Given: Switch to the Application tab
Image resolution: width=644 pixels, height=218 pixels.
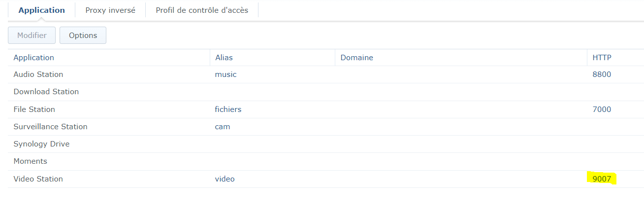Looking at the screenshot, I should (x=41, y=10).
